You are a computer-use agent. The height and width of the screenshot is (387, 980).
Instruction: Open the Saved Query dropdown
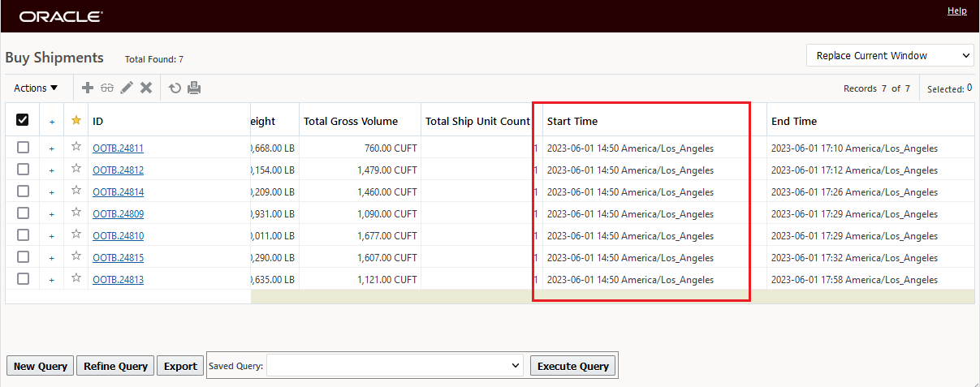tap(395, 366)
